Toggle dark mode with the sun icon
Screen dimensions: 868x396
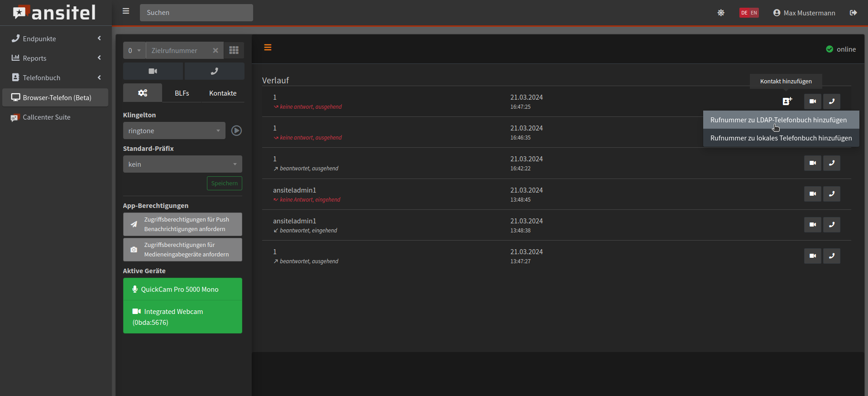point(721,13)
